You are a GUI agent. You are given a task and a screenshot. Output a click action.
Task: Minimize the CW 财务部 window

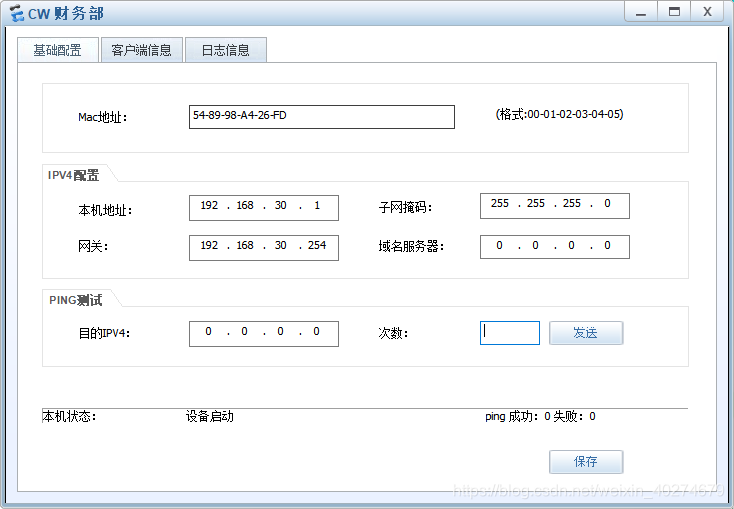641,12
